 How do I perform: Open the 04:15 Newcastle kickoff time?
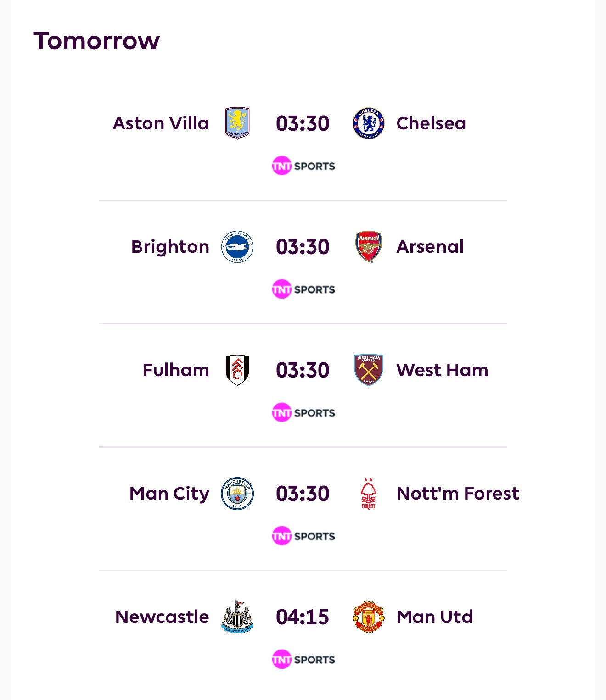pyautogui.click(x=303, y=617)
